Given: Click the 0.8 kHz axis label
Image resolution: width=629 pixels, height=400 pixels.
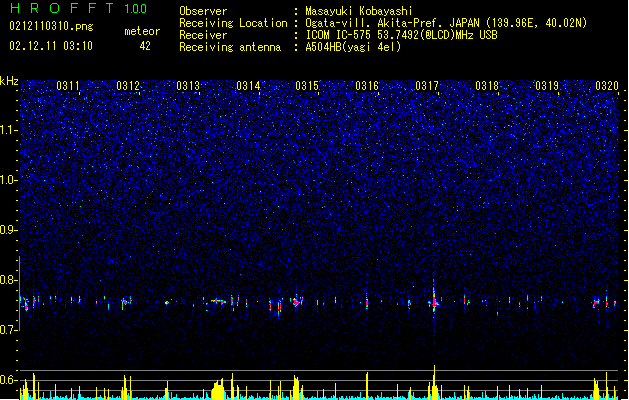Looking at the screenshot, I should [x=9, y=280].
